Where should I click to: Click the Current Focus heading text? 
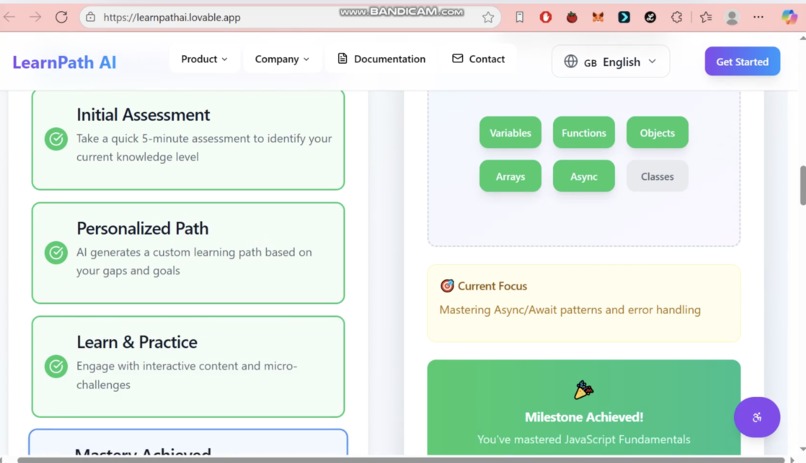pyautogui.click(x=492, y=286)
